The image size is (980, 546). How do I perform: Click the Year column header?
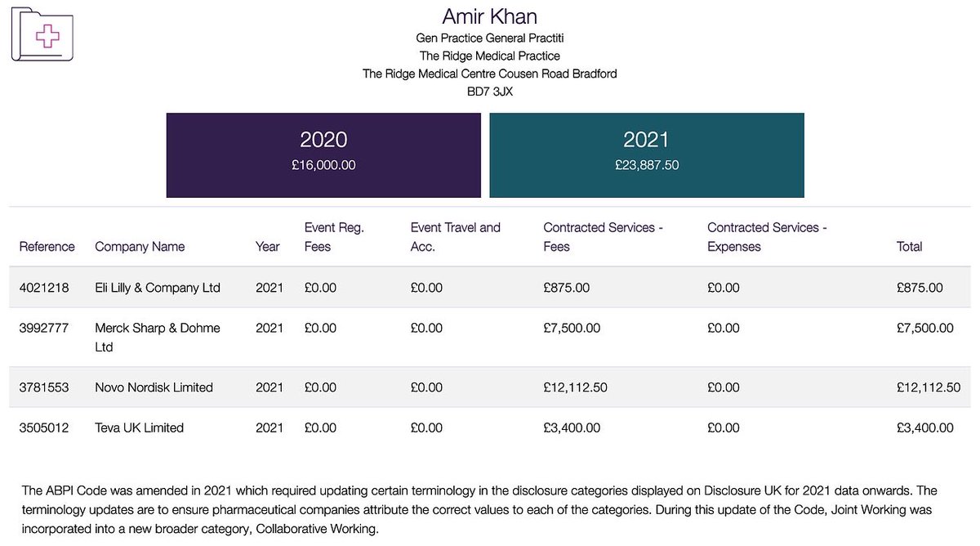coord(267,246)
